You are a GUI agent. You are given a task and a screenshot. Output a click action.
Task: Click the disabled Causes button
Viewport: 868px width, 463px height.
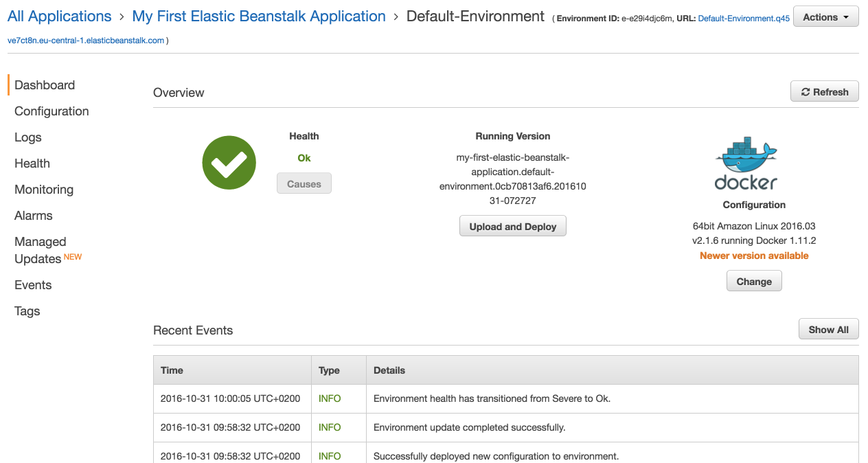304,183
